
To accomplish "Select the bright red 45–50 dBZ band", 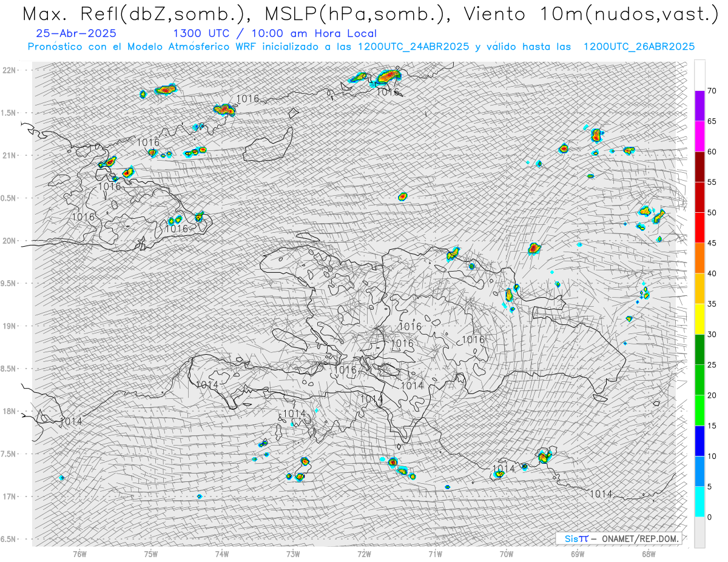I will pyautogui.click(x=699, y=228).
